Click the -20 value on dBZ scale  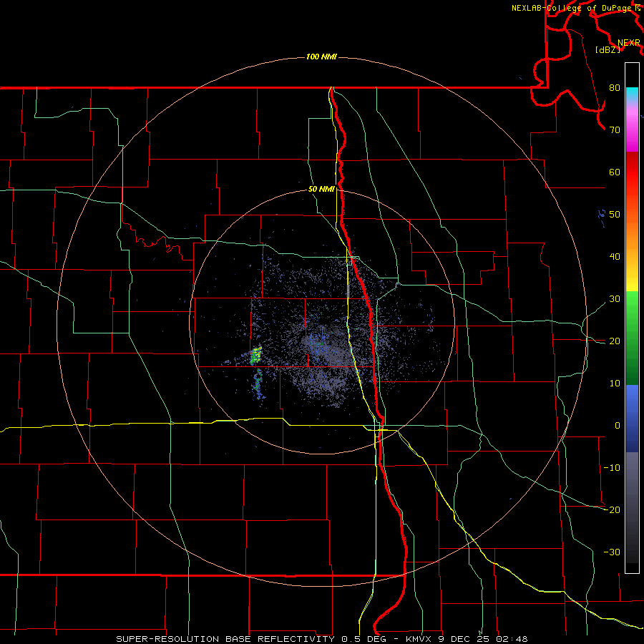pyautogui.click(x=612, y=509)
